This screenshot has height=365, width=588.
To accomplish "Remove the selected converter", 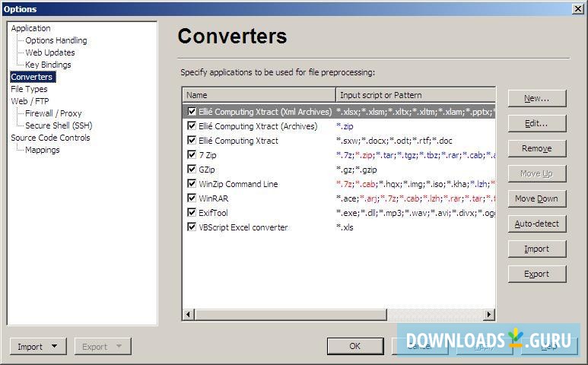I will point(536,148).
